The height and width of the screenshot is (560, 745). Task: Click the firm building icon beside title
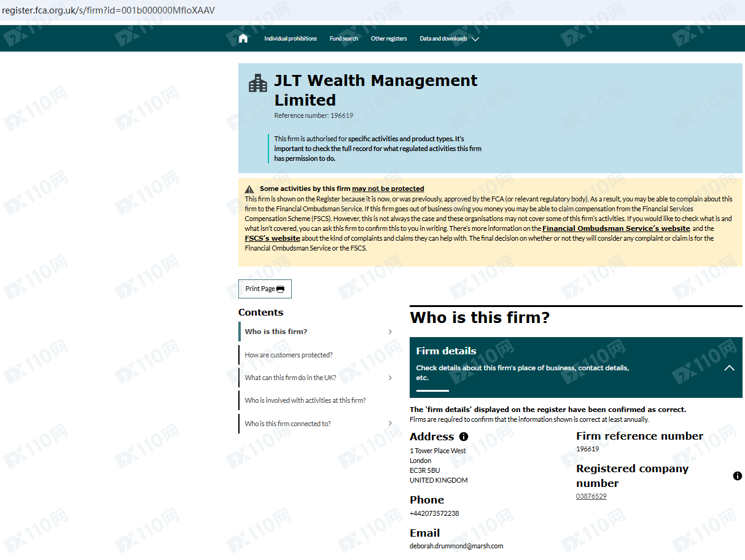click(x=258, y=83)
